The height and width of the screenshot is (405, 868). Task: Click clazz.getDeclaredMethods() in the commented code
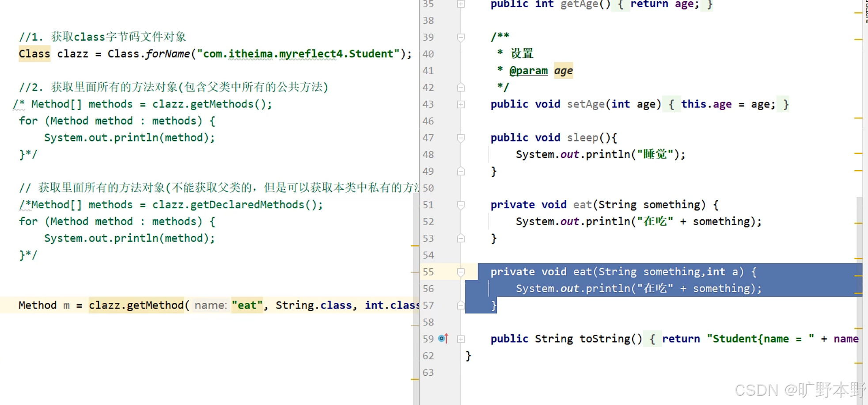click(x=235, y=205)
